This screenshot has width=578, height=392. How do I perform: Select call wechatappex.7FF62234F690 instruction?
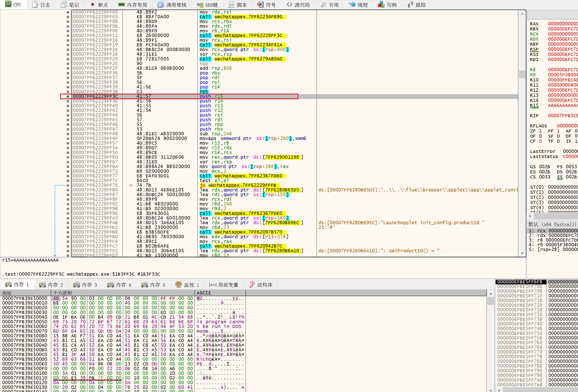(x=243, y=17)
